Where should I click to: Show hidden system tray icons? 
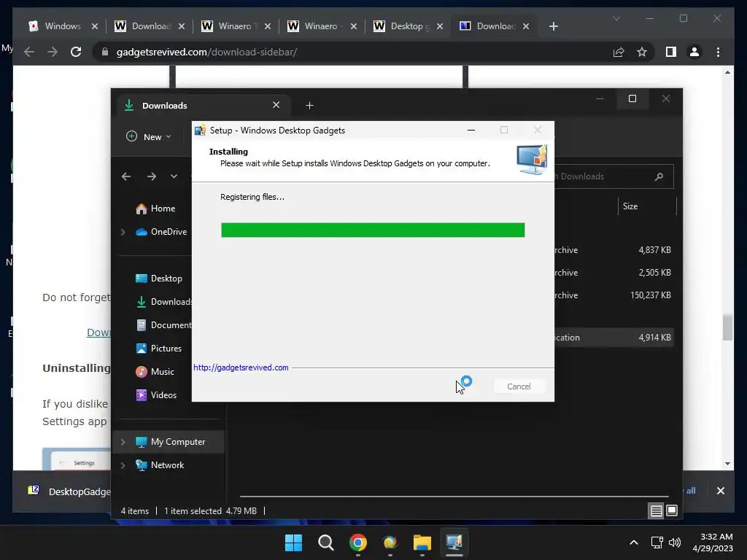click(634, 542)
